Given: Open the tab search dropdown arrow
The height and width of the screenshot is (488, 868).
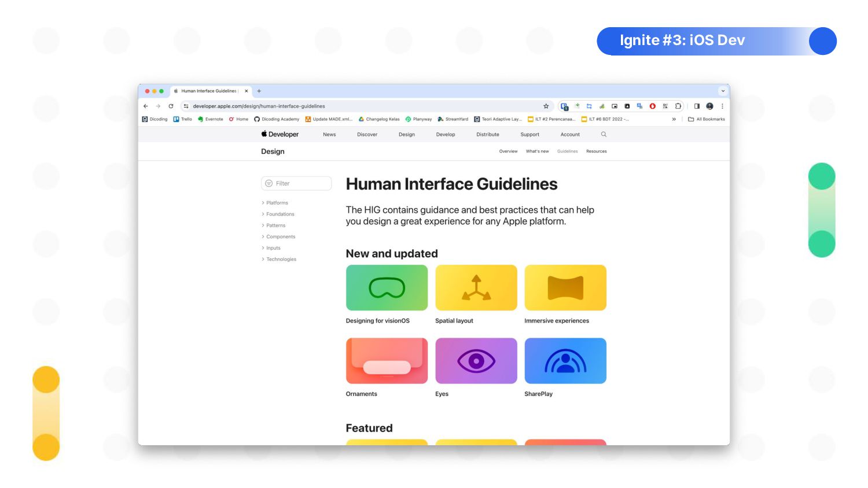Looking at the screenshot, I should coord(723,91).
